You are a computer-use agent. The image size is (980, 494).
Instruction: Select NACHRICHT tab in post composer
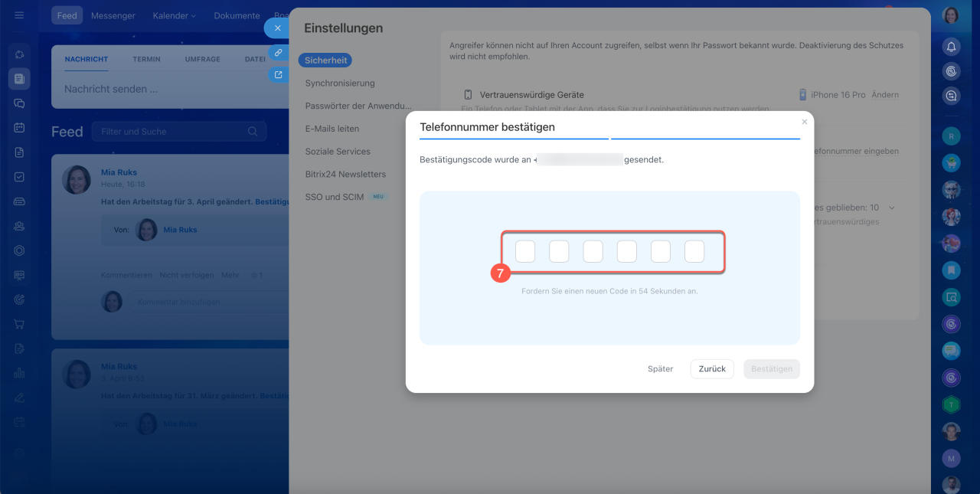coord(87,59)
